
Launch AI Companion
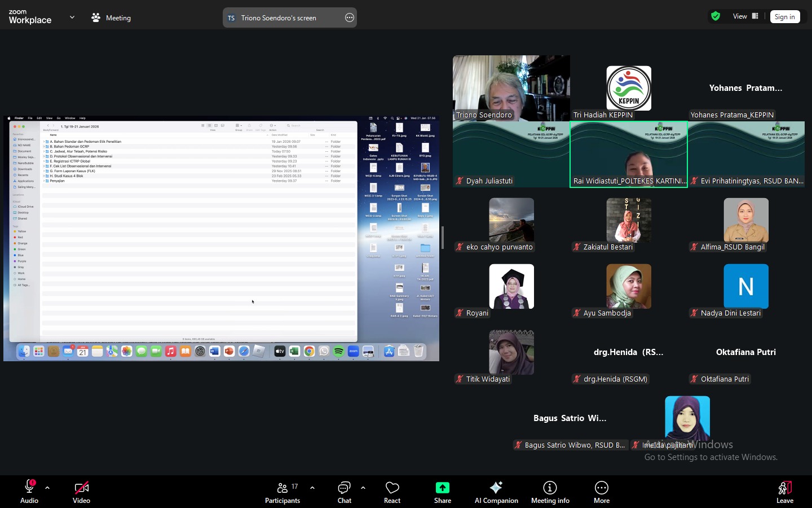tap(496, 492)
